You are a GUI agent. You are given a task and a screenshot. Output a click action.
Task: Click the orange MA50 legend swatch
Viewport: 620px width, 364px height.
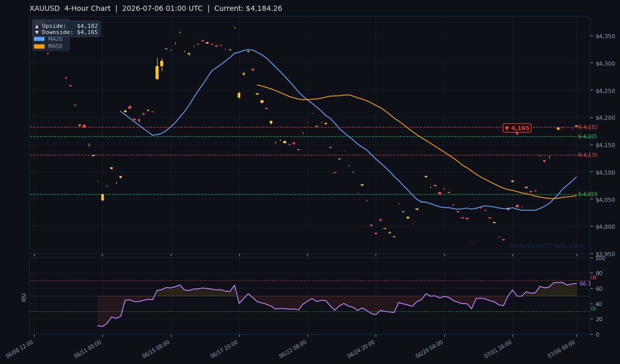coord(39,46)
